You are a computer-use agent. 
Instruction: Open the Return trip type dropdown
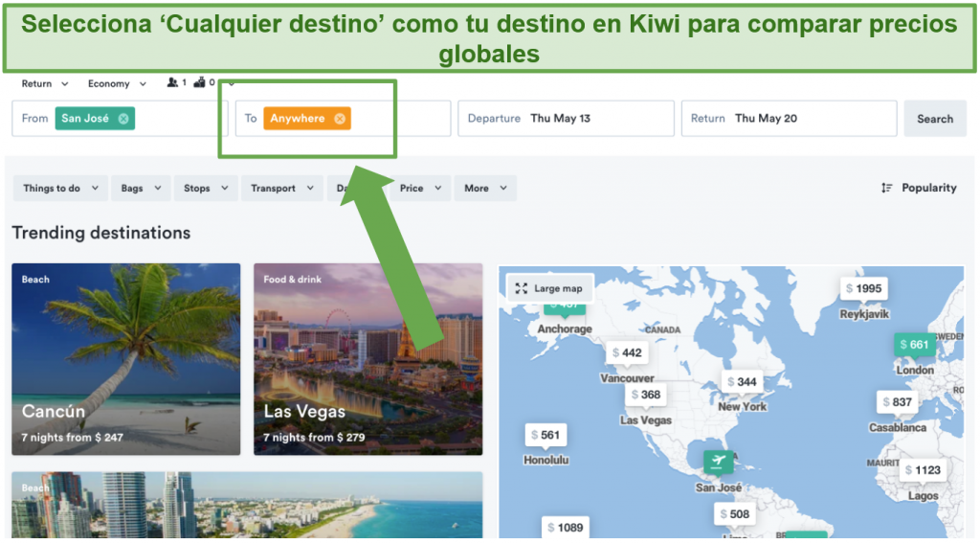click(45, 83)
